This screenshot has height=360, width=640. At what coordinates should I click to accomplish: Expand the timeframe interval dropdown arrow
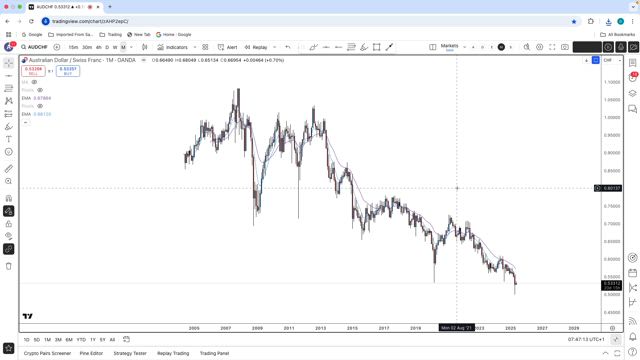pyautogui.click(x=131, y=47)
